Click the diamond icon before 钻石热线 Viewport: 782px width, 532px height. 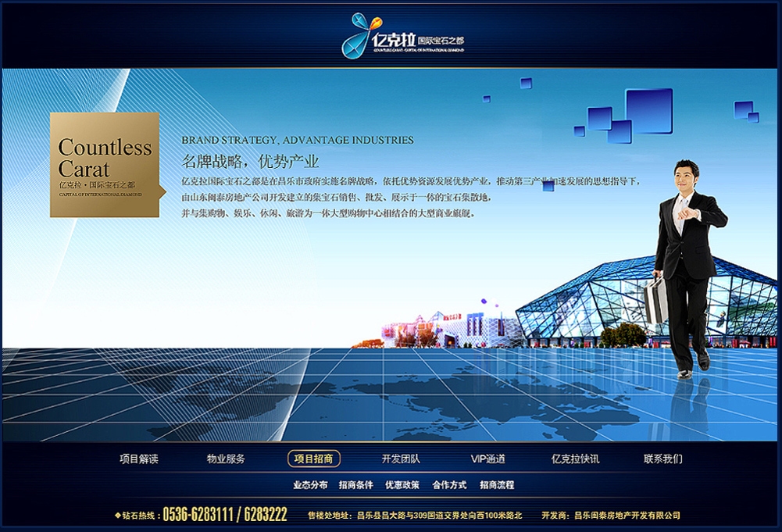(117, 516)
